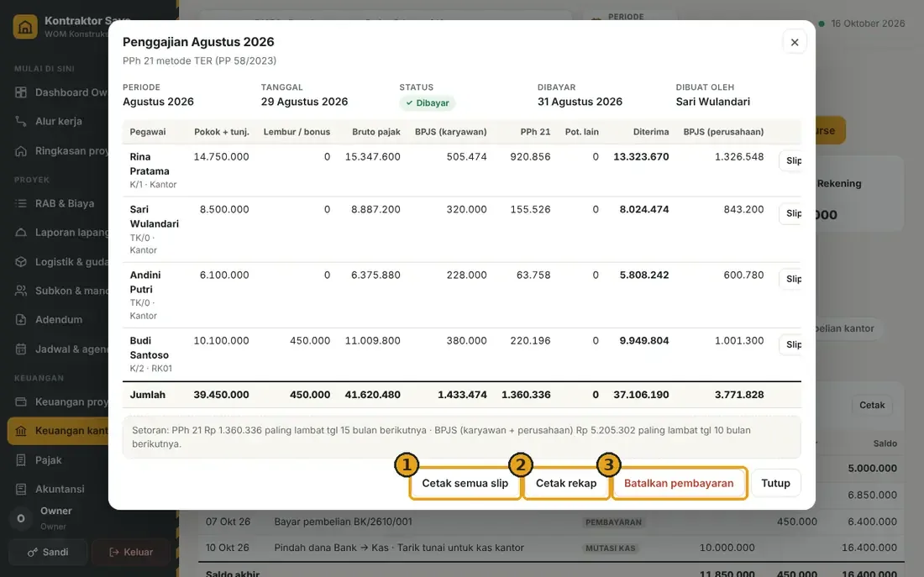Click the Alur kerja workflow icon
This screenshot has width=924, height=577.
pos(21,121)
